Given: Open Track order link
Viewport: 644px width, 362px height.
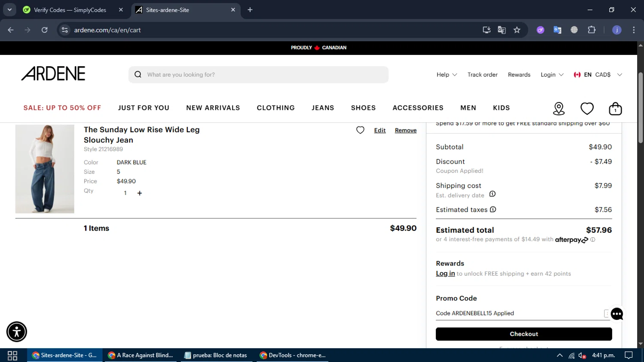Looking at the screenshot, I should tap(483, 75).
